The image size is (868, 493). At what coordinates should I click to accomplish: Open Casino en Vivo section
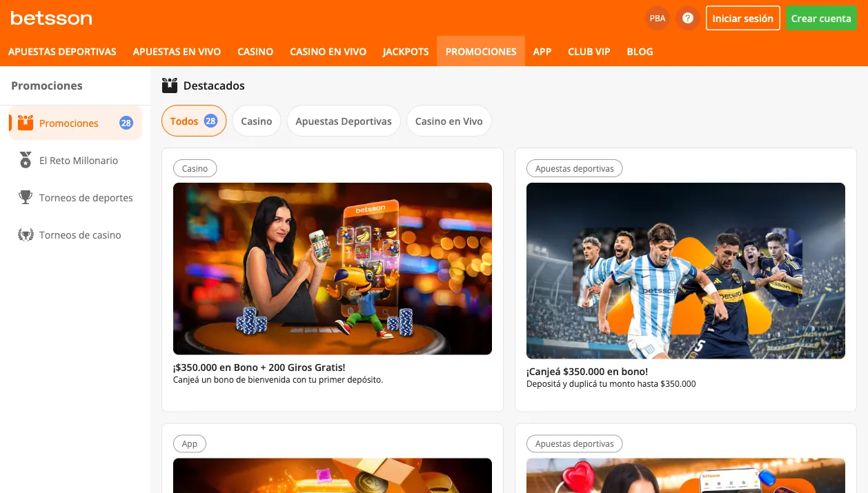(x=328, y=52)
